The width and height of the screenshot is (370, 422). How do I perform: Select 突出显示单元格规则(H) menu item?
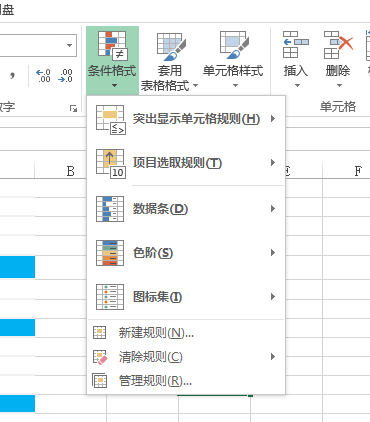[186, 119]
